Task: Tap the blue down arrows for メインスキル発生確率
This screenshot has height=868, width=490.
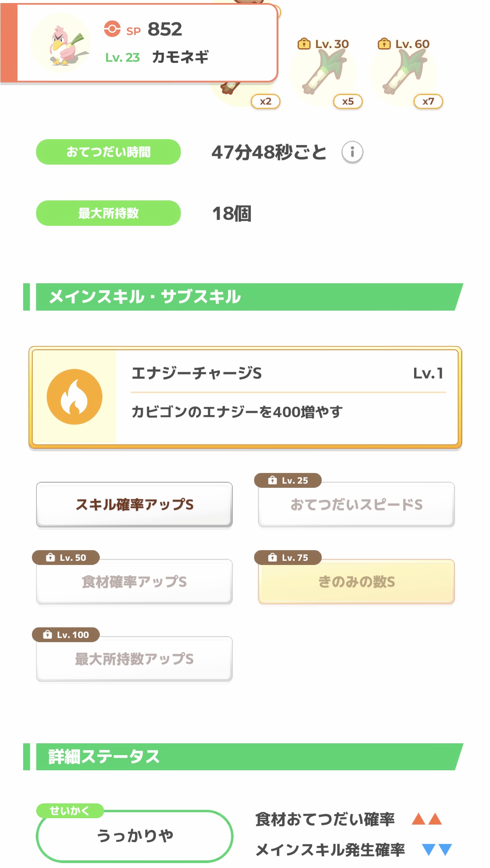Action: click(436, 849)
